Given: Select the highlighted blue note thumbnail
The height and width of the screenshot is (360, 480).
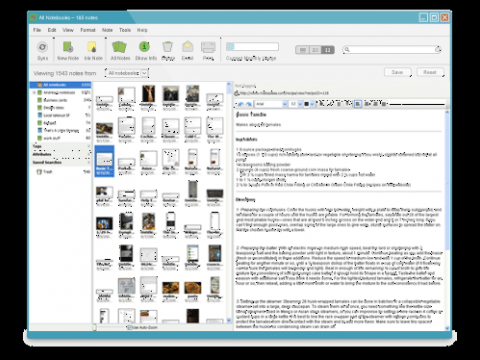Looking at the screenshot, I should click(x=104, y=161).
